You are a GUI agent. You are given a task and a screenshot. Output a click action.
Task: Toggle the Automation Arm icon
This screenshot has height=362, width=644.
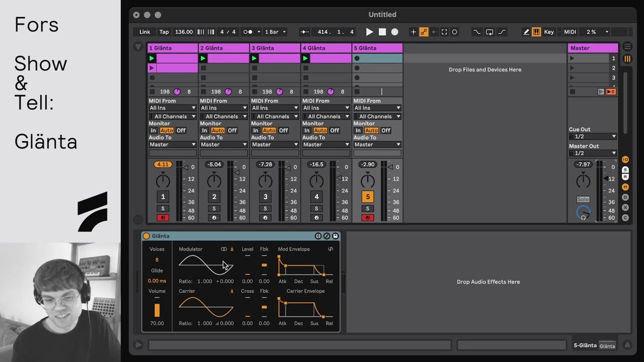pyautogui.click(x=424, y=32)
